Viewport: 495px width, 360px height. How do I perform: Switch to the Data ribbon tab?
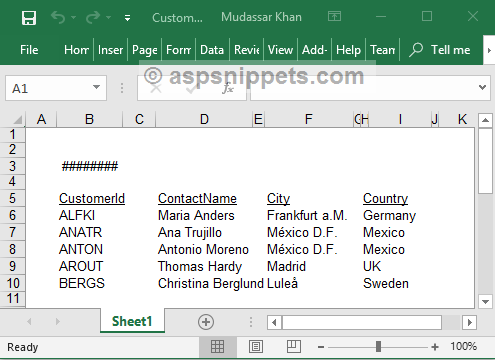point(212,50)
